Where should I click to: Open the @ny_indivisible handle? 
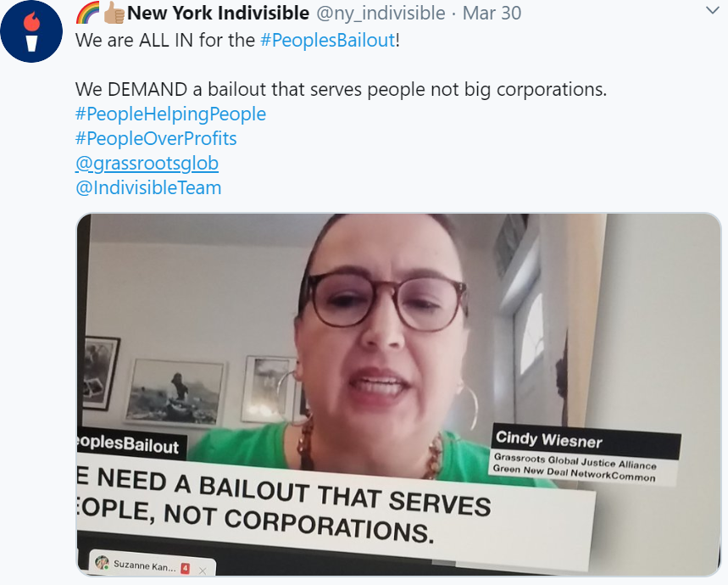pos(381,13)
